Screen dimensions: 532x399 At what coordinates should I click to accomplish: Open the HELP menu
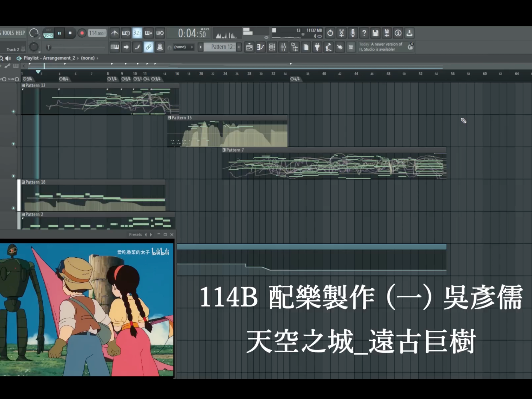pyautogui.click(x=20, y=33)
